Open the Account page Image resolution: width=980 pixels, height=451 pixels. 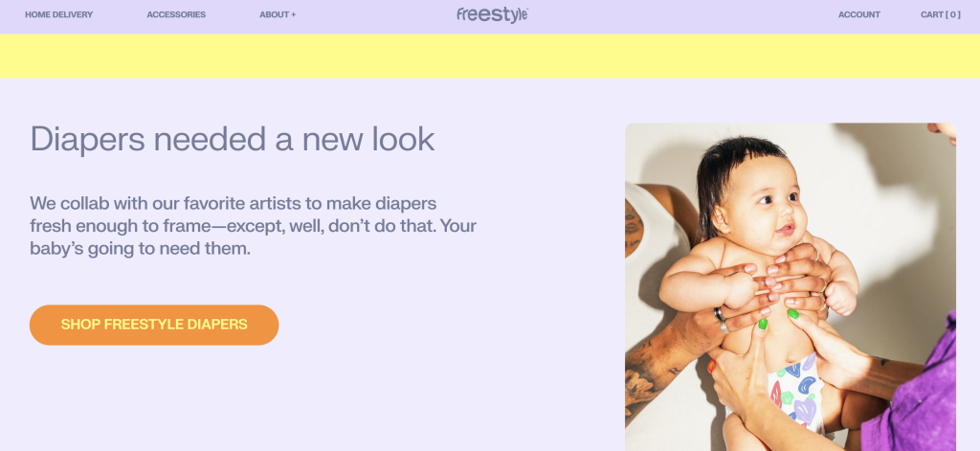click(858, 14)
